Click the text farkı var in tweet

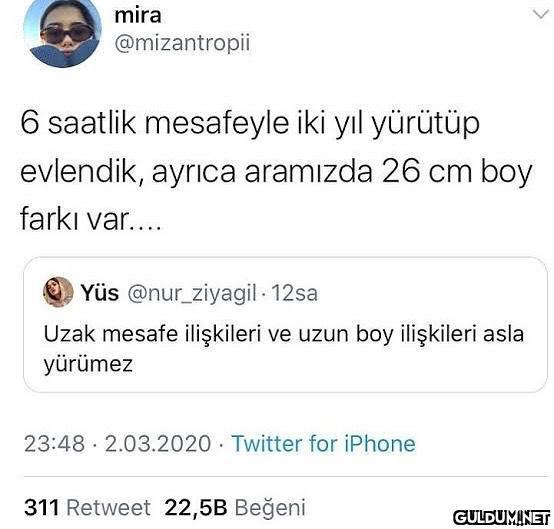click(x=73, y=219)
